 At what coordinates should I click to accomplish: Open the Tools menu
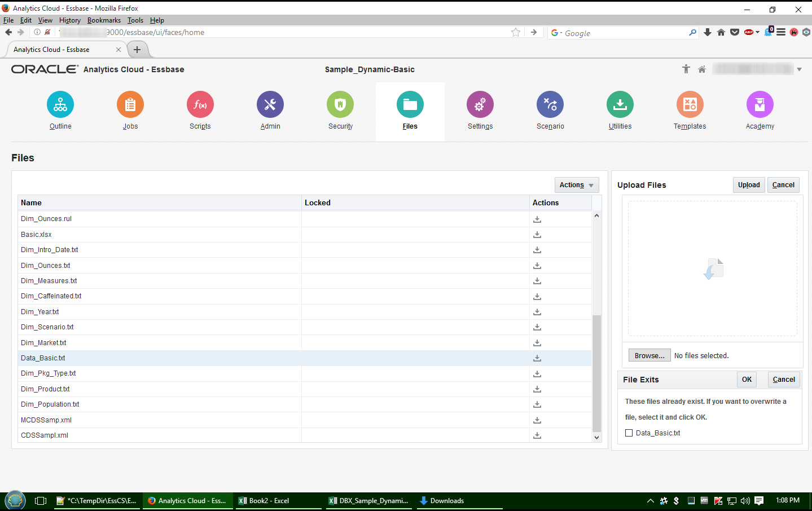[x=135, y=20]
